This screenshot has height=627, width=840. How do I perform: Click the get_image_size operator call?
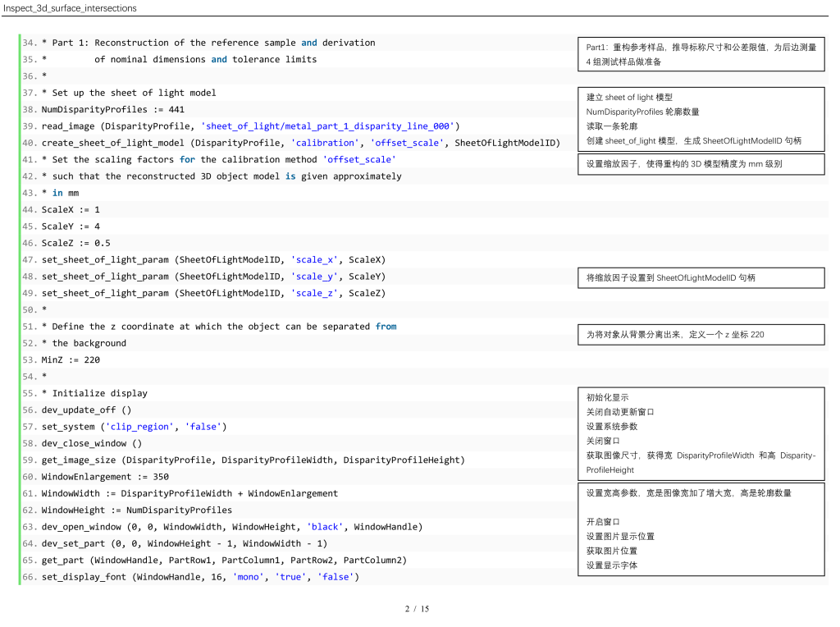[x=79, y=460]
